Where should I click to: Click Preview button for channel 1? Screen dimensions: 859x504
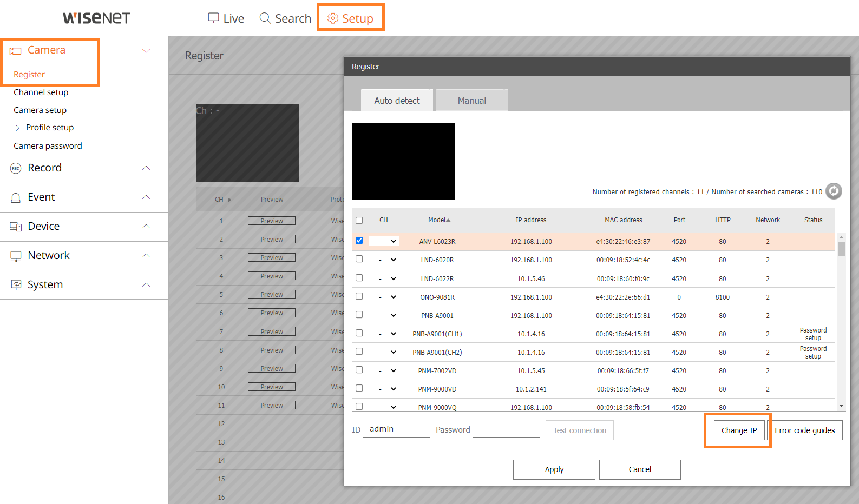click(272, 221)
